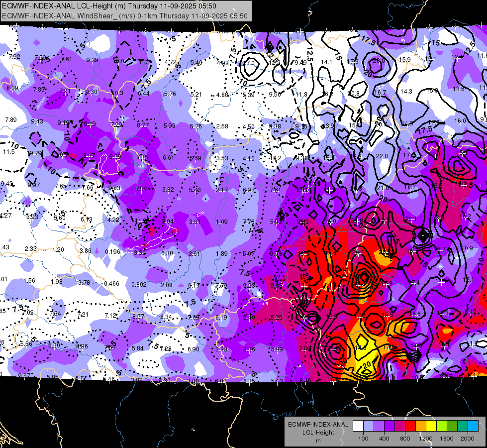
Task: Click the wind shear value 9.30
Action: [92, 92]
